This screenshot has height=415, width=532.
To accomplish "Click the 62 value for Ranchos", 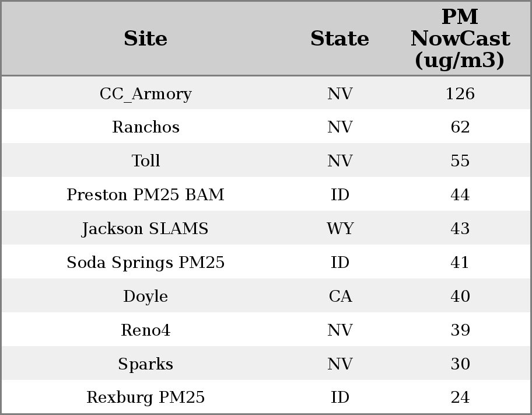I will point(460,127).
